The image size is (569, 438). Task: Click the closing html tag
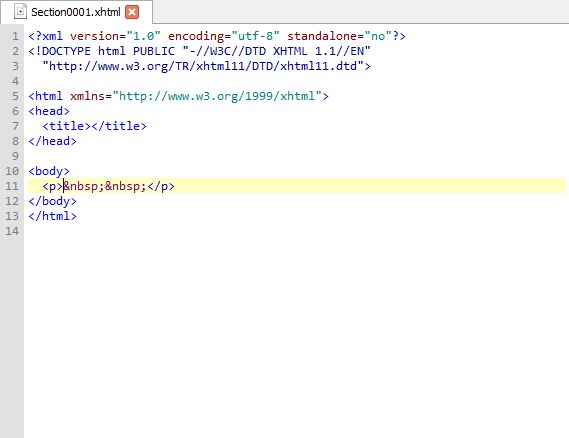tap(53, 216)
